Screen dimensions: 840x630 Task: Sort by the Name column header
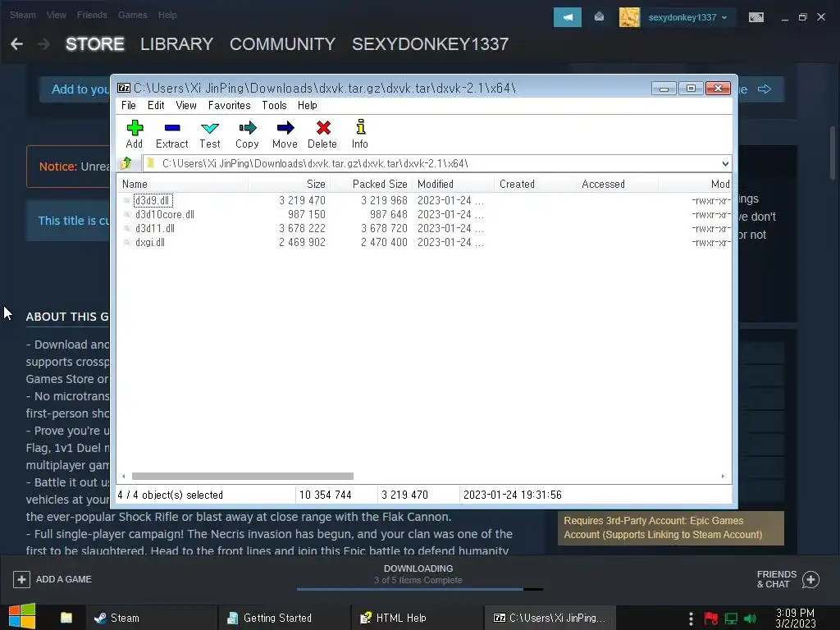[x=183, y=184]
